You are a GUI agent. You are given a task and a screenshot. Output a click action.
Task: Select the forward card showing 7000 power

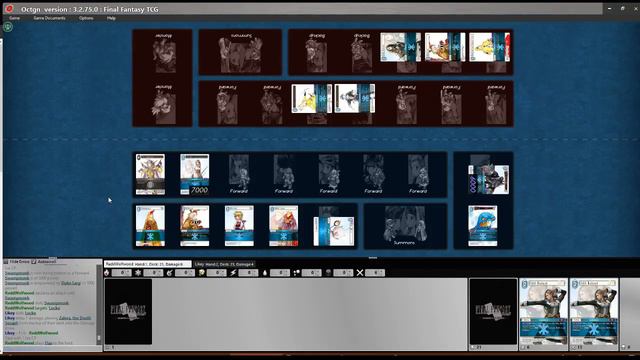click(195, 174)
